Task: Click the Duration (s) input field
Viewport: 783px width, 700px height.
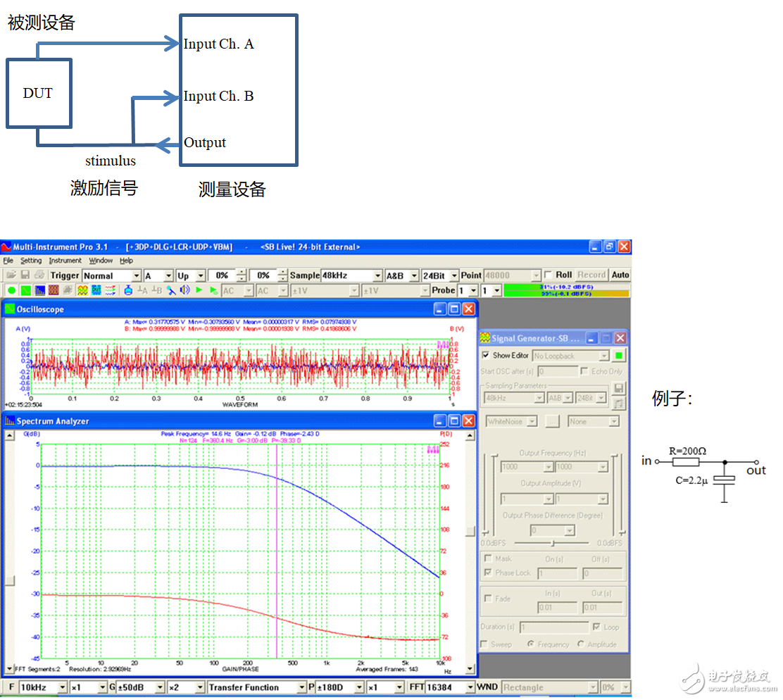Action: coord(554,627)
